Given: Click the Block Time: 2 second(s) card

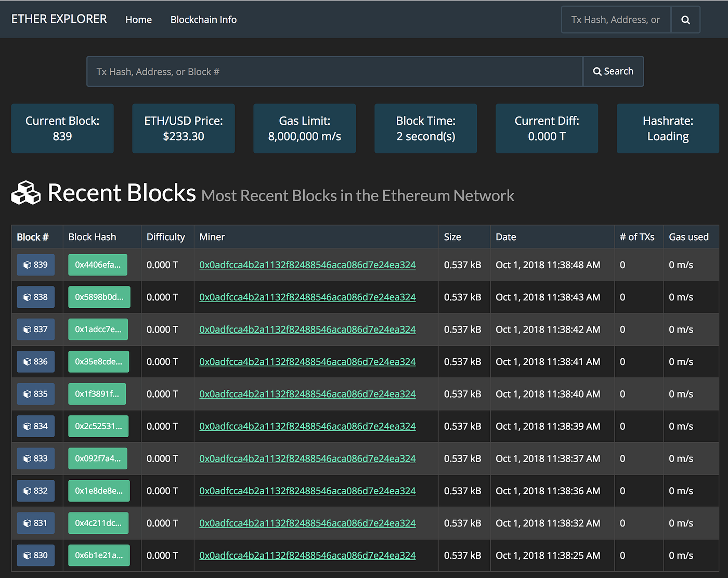Looking at the screenshot, I should 426,128.
